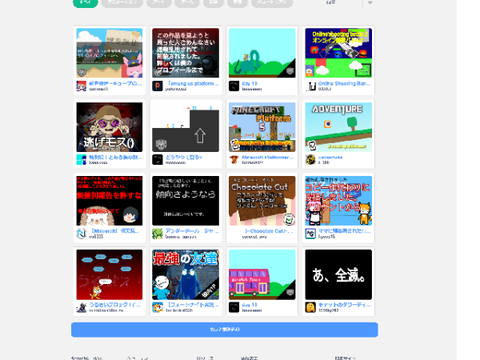Open black avatar beside first day 11 project

(x=234, y=86)
